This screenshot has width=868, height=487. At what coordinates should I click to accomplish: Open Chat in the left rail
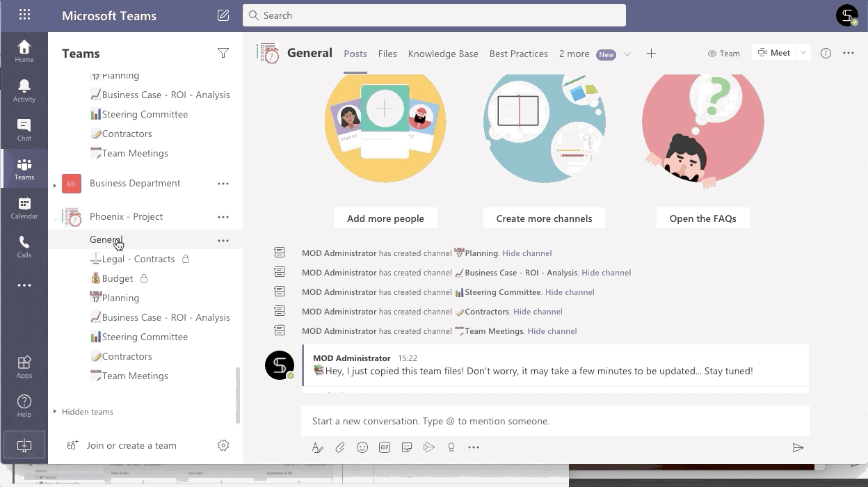24,129
